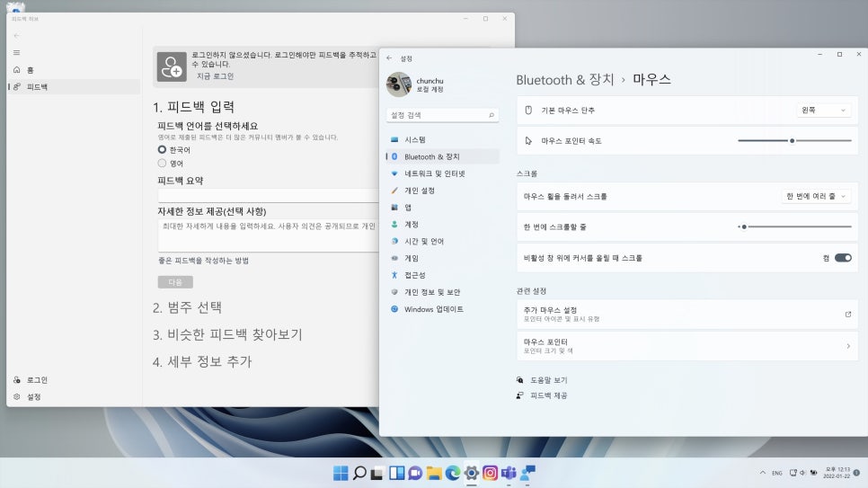Expand 4. 세부 정보 추가 section
The image size is (868, 488).
click(x=202, y=361)
